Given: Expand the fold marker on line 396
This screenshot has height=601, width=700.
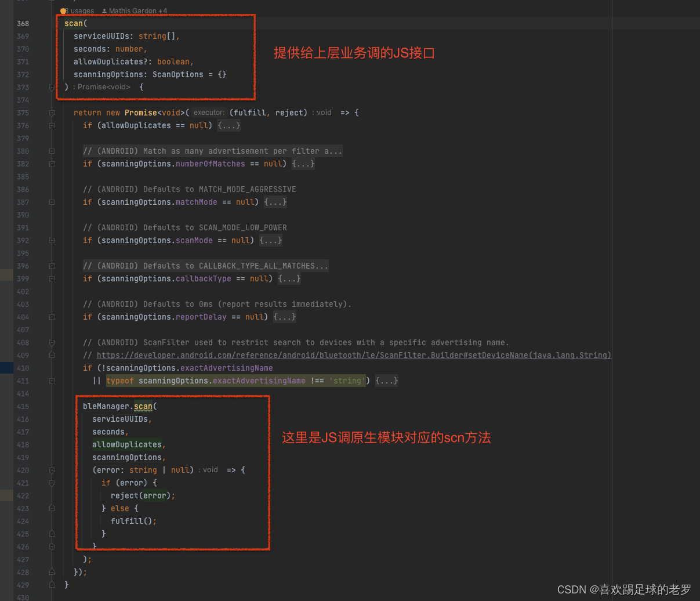Looking at the screenshot, I should 52,266.
